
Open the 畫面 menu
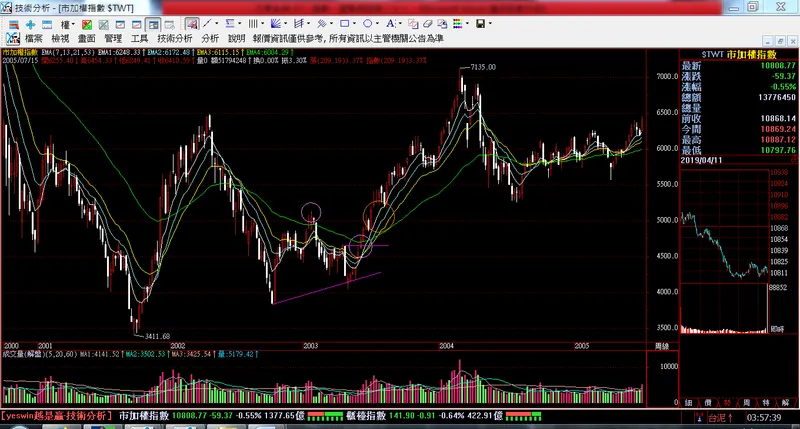coord(87,38)
